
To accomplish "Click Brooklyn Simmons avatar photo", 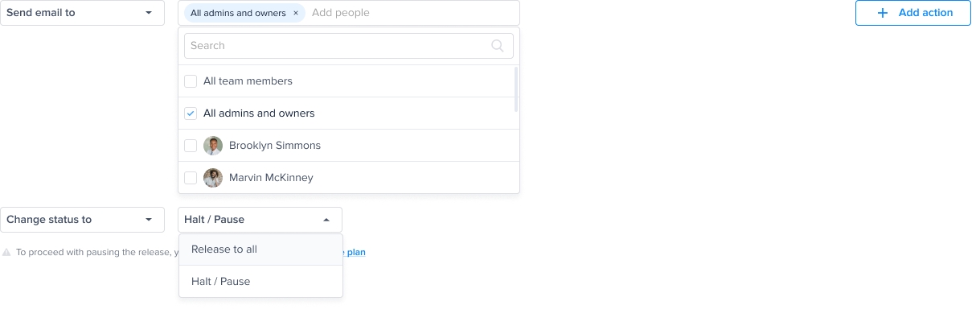I will point(213,146).
